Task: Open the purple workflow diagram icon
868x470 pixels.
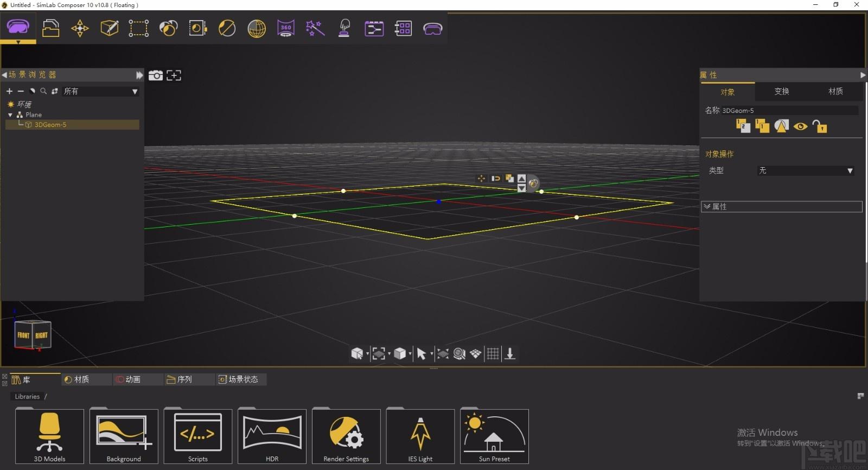Action: coord(374,28)
